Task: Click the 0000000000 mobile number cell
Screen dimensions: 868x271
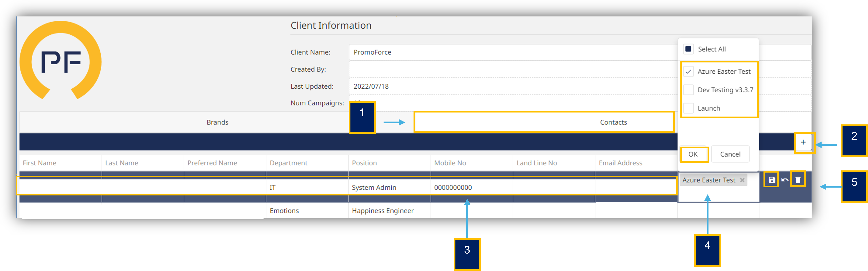Action: coord(472,187)
